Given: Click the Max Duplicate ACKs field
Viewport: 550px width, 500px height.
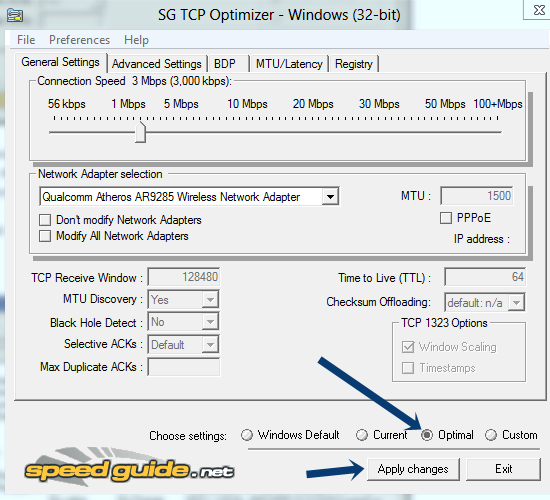Looking at the screenshot, I should click(x=184, y=367).
